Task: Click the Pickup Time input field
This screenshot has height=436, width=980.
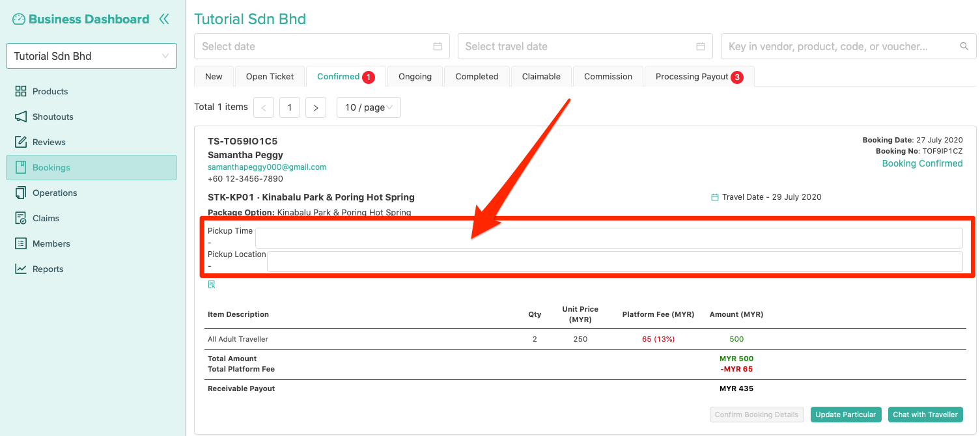Action: click(608, 238)
